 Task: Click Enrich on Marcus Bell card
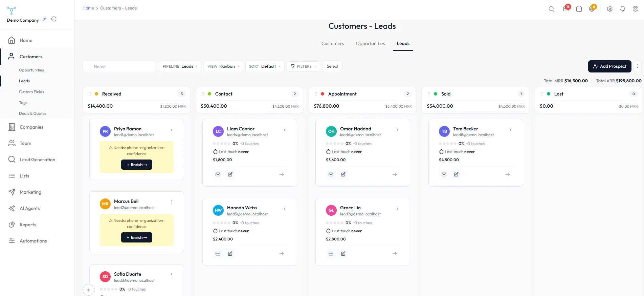click(137, 237)
